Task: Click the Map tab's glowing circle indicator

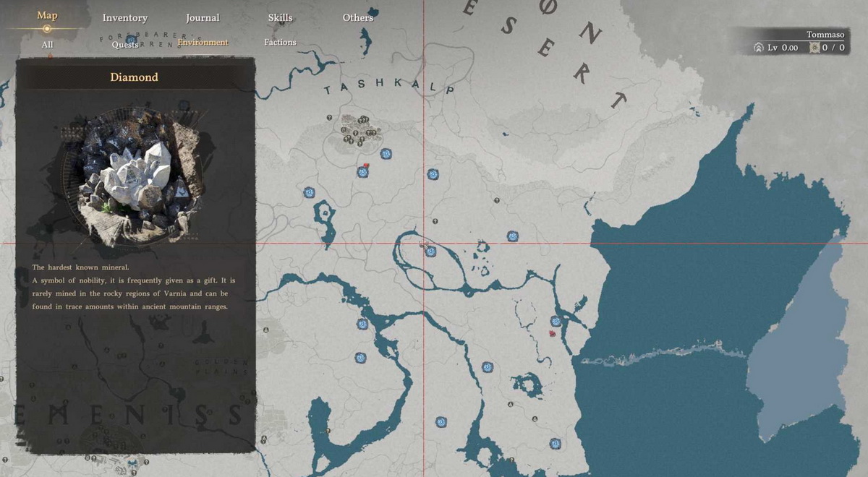Action: [47, 29]
